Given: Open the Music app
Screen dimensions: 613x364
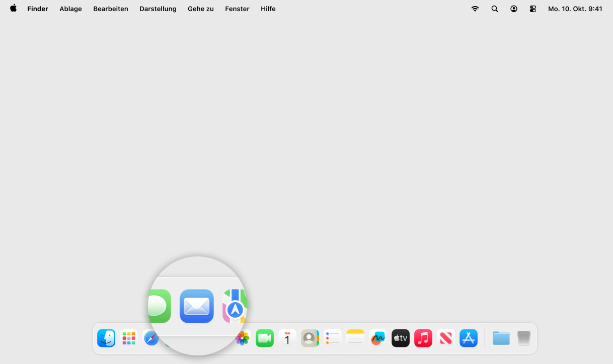Looking at the screenshot, I should click(x=423, y=338).
